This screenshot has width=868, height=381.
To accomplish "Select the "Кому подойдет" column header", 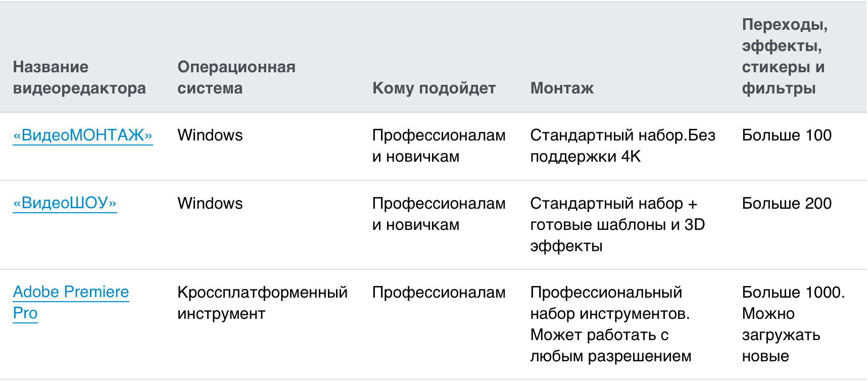I will tap(434, 88).
